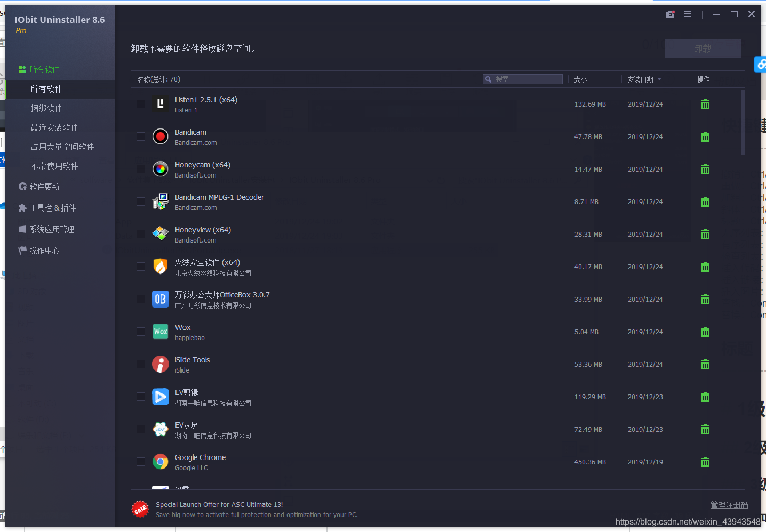The height and width of the screenshot is (532, 766).
Task: Check the Honeyview (x64) checkbox
Action: point(141,234)
